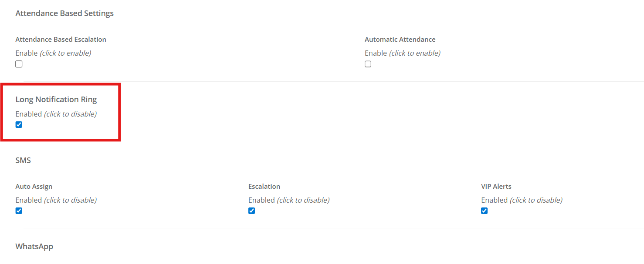Click the Automatic Attendance field label
The height and width of the screenshot is (264, 644).
(x=400, y=40)
